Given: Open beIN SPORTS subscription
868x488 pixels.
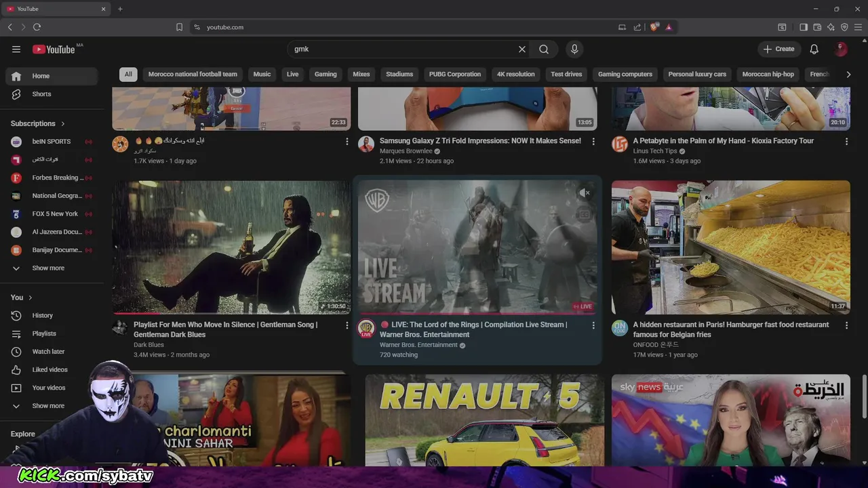Looking at the screenshot, I should [52, 142].
